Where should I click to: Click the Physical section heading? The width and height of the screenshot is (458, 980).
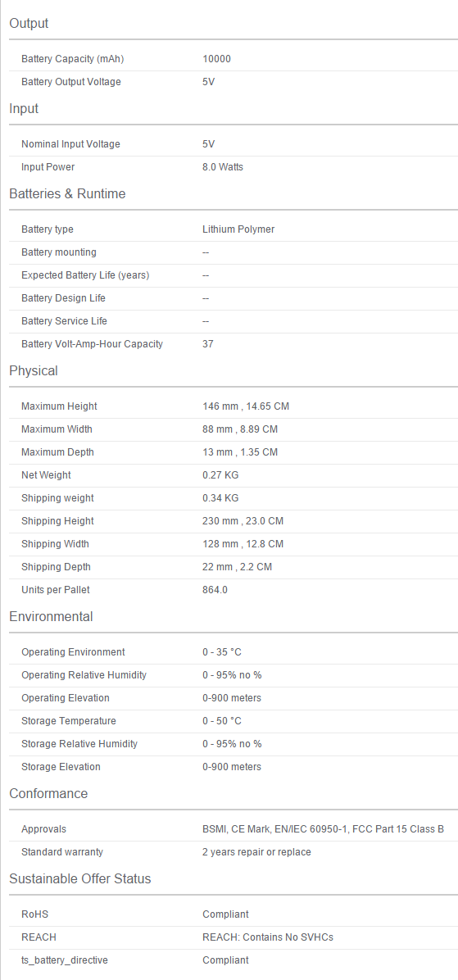click(x=33, y=370)
